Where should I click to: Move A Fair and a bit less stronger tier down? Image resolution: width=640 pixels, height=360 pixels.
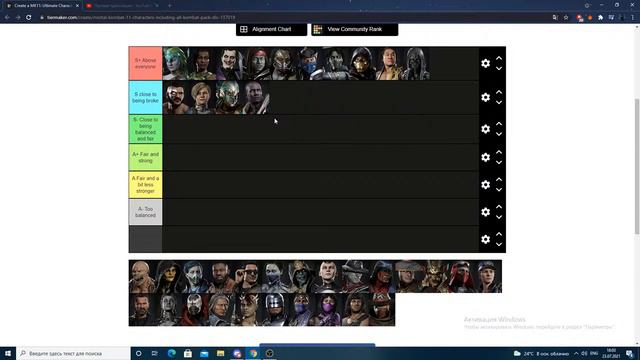coord(499,190)
